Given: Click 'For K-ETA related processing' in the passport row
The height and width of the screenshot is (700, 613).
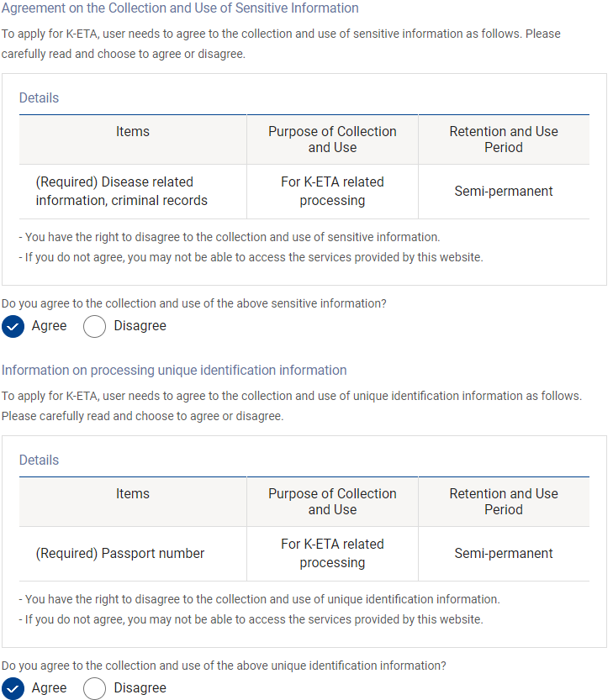Looking at the screenshot, I should [x=332, y=554].
